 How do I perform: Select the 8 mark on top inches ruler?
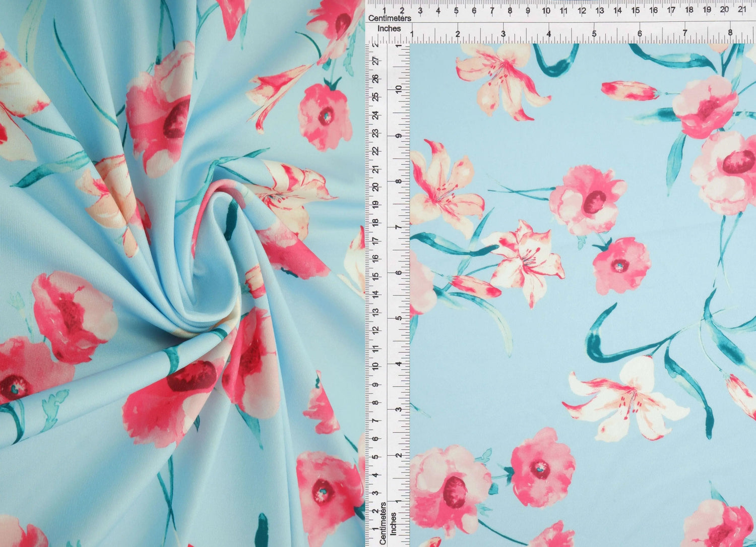click(730, 33)
